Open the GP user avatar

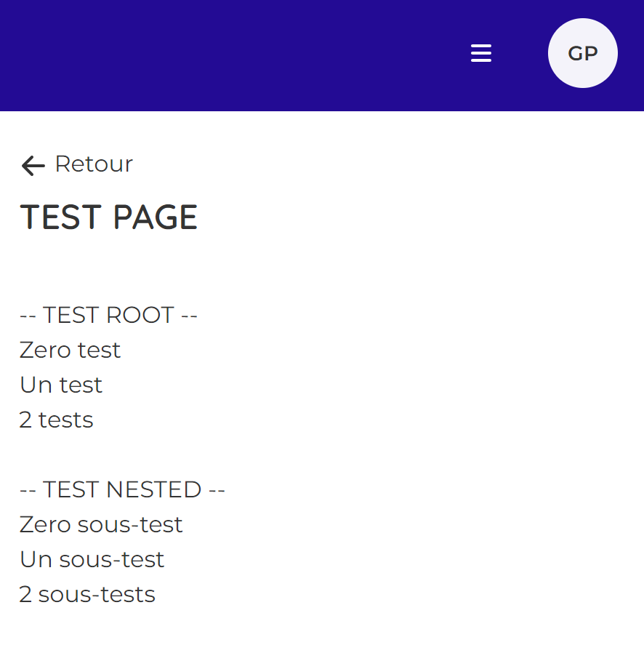[x=582, y=53]
